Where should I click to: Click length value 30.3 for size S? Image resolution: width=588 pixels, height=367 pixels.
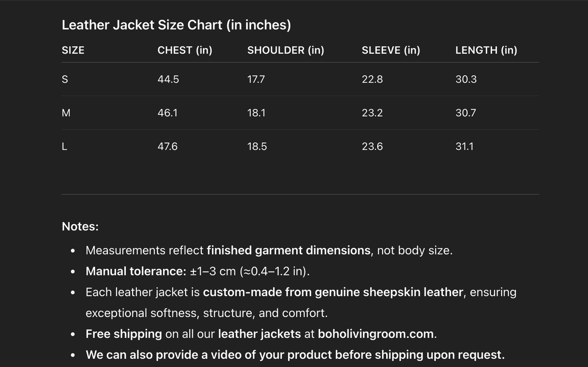[466, 79]
